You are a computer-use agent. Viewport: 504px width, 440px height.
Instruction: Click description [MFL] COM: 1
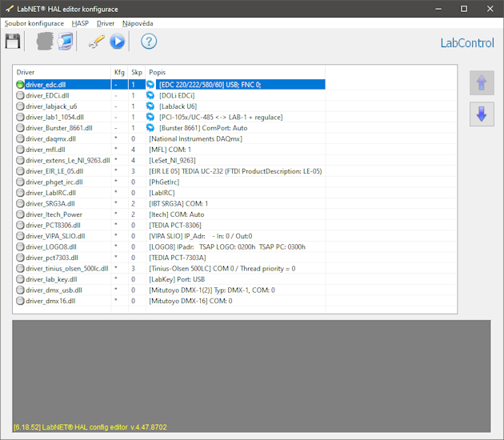(170, 150)
